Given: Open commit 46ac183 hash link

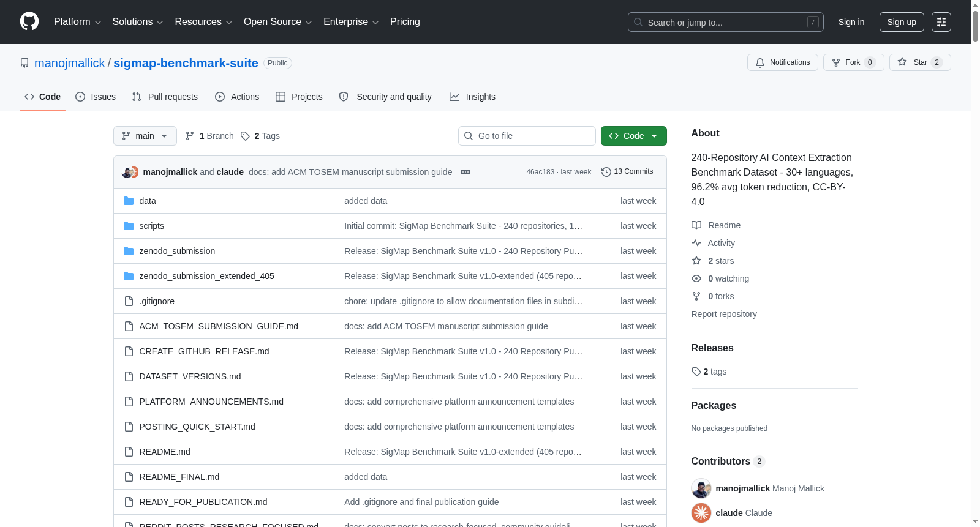Looking at the screenshot, I should [x=540, y=172].
